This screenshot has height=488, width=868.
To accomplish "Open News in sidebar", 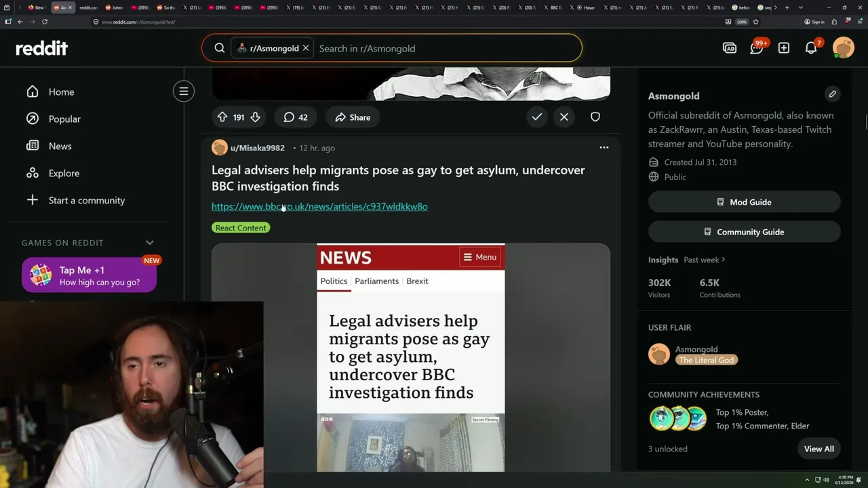I will coord(60,146).
